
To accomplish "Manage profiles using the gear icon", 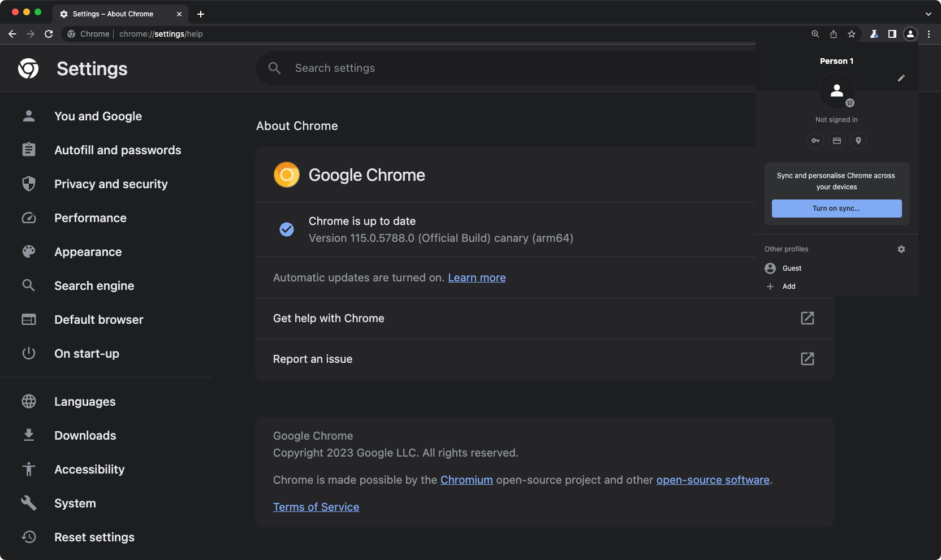I will point(901,249).
